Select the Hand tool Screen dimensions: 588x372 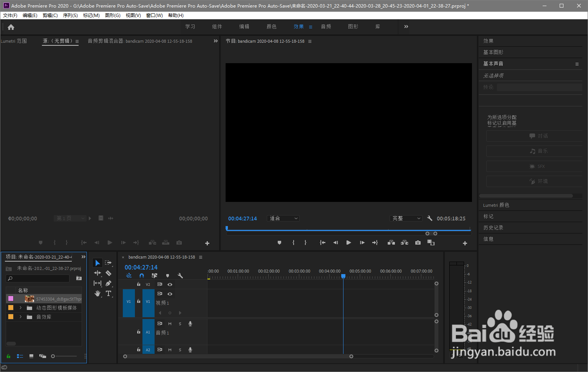click(x=97, y=293)
